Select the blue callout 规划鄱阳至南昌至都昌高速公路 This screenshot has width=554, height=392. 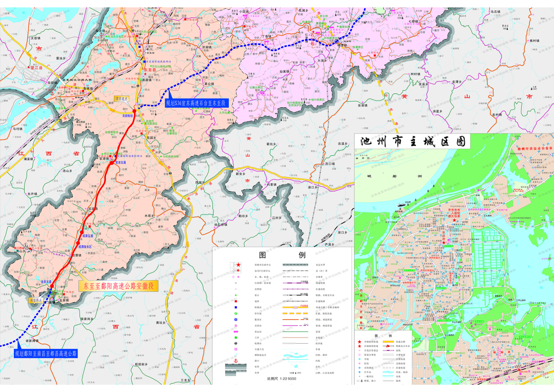(46, 353)
